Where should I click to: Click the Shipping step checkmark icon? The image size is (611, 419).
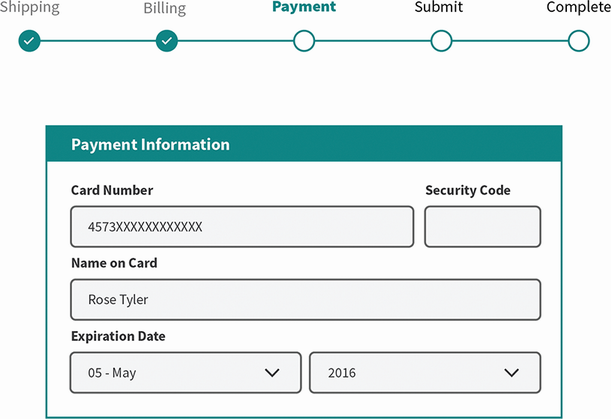[x=29, y=41]
